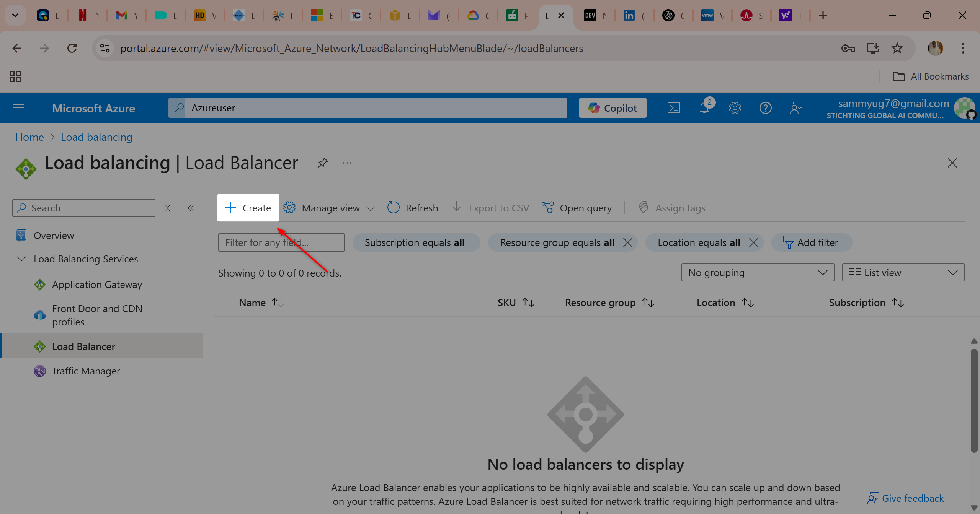Viewport: 980px width, 514px height.
Task: Sort by Subscription column
Action: tap(866, 303)
